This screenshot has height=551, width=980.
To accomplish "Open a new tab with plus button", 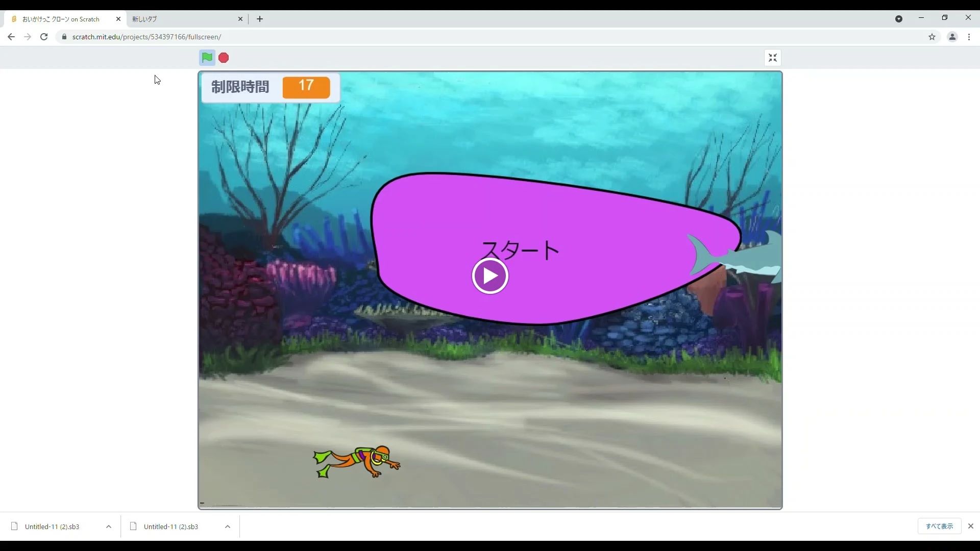I will coord(260,19).
